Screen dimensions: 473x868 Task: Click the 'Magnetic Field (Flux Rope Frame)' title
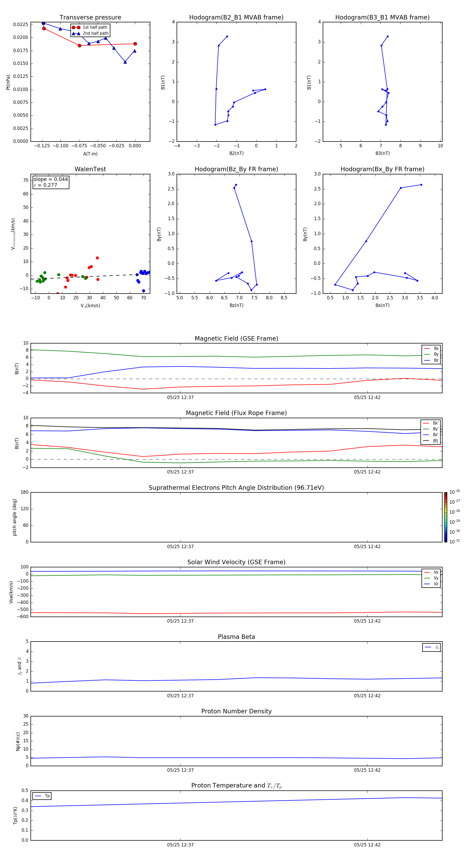pos(236,413)
